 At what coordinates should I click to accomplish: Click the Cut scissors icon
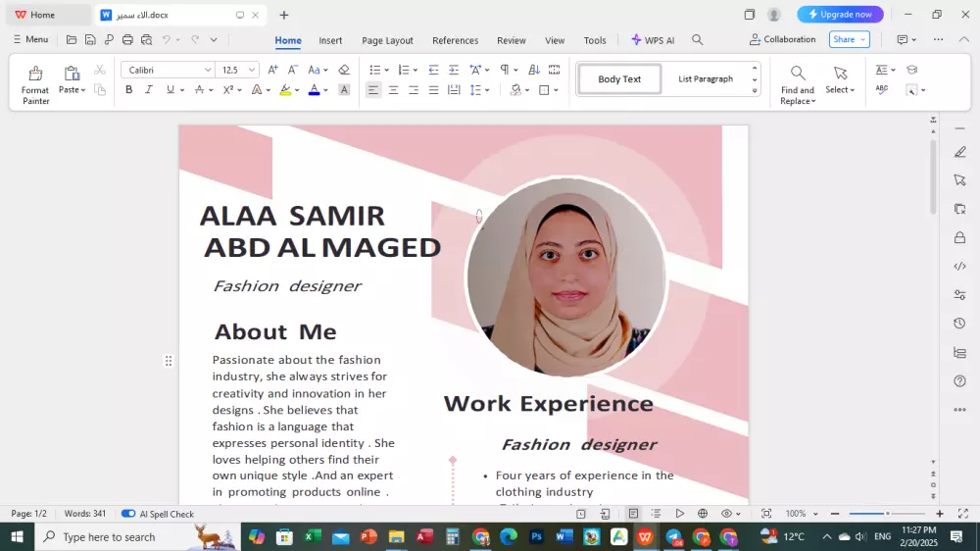tap(99, 70)
